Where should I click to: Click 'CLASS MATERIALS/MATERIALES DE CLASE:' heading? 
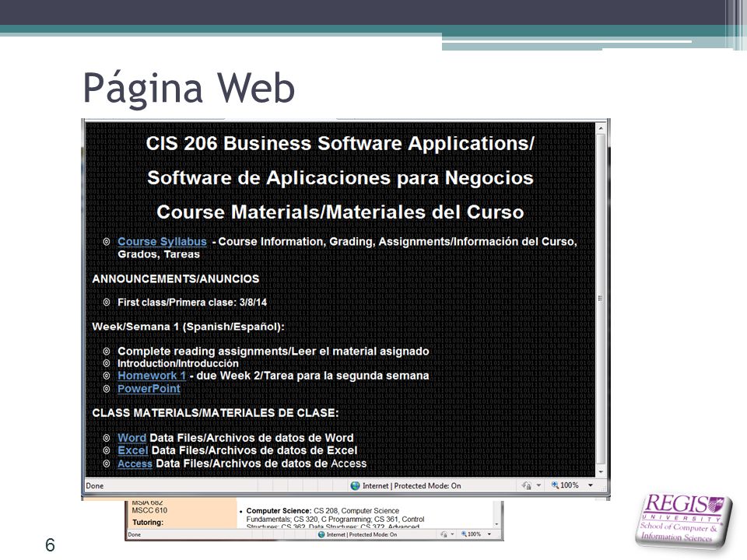pos(216,413)
